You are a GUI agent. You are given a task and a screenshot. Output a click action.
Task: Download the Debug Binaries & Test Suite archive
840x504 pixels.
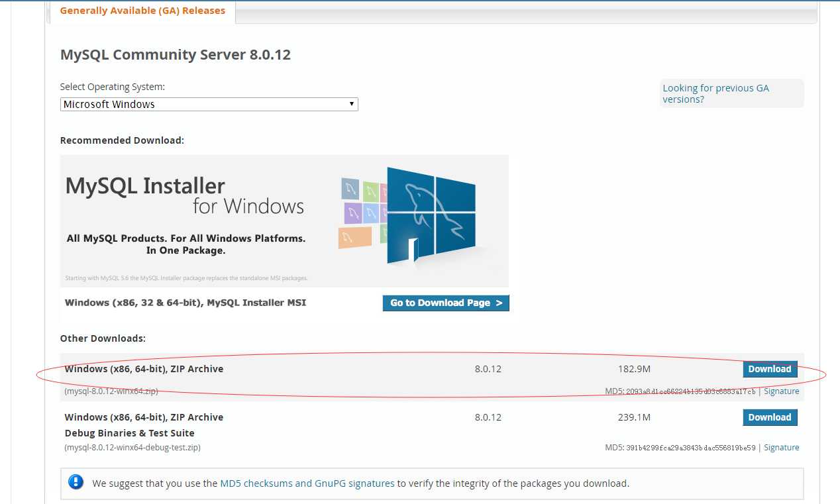(x=770, y=417)
